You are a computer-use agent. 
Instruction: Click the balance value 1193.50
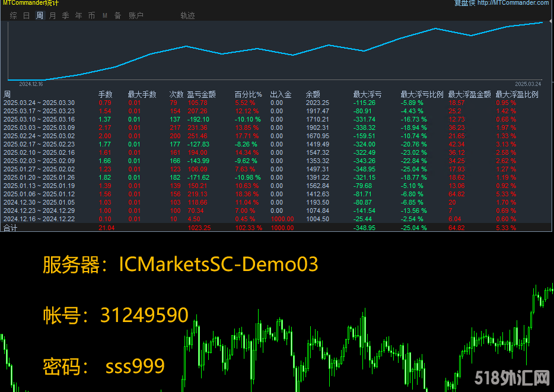pos(317,202)
